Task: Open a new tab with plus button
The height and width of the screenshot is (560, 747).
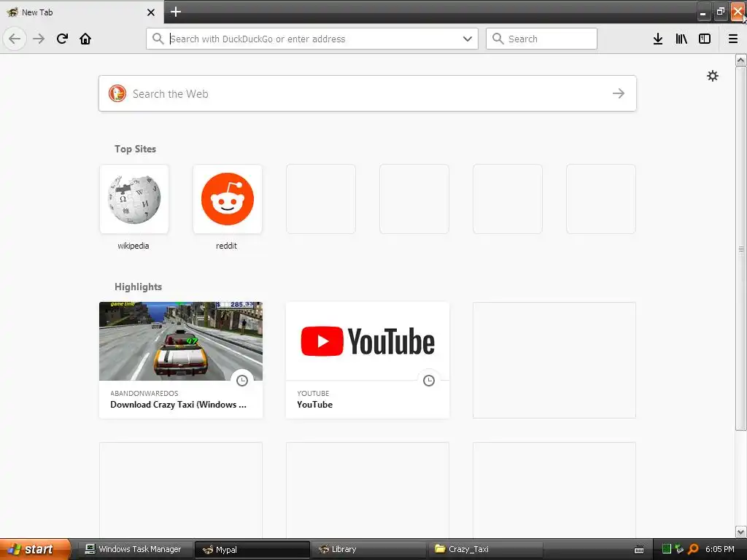Action: pos(176,12)
